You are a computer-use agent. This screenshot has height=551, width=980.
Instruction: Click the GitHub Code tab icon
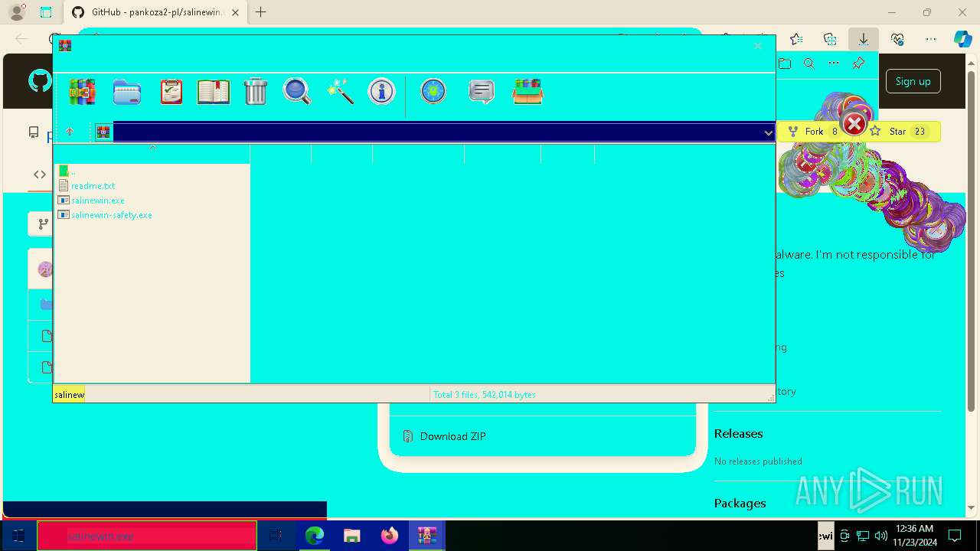40,174
